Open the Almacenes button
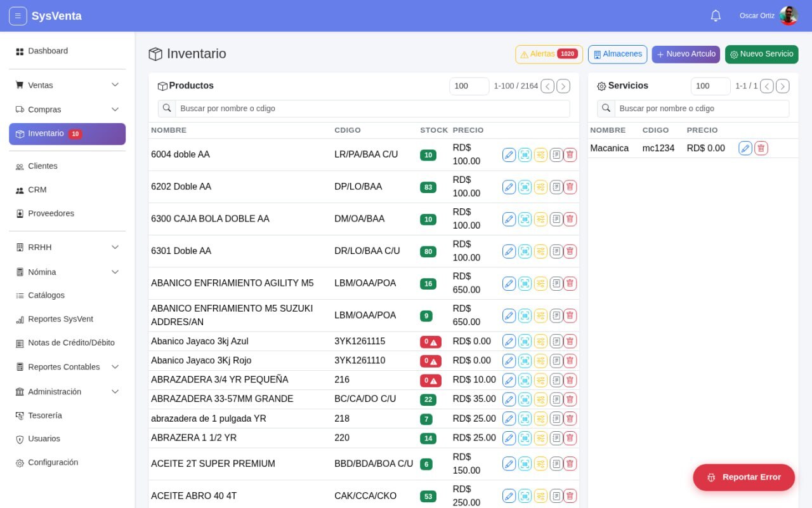 pyautogui.click(x=617, y=54)
